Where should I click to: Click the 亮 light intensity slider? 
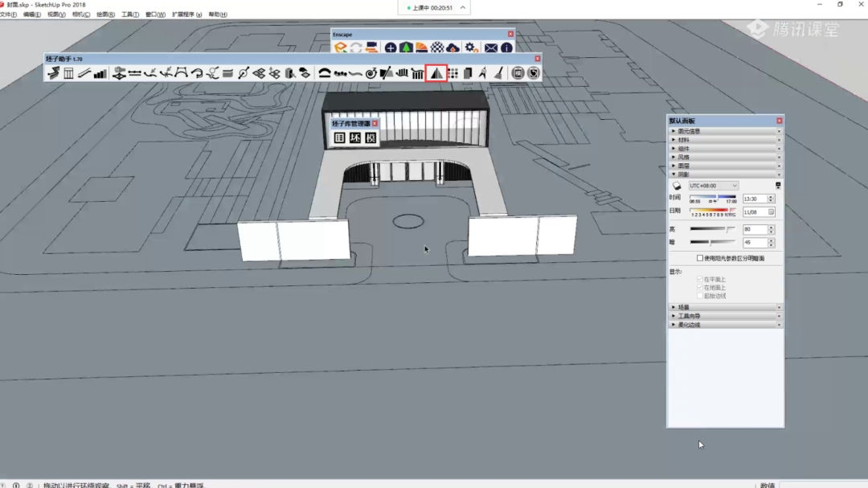[713, 229]
